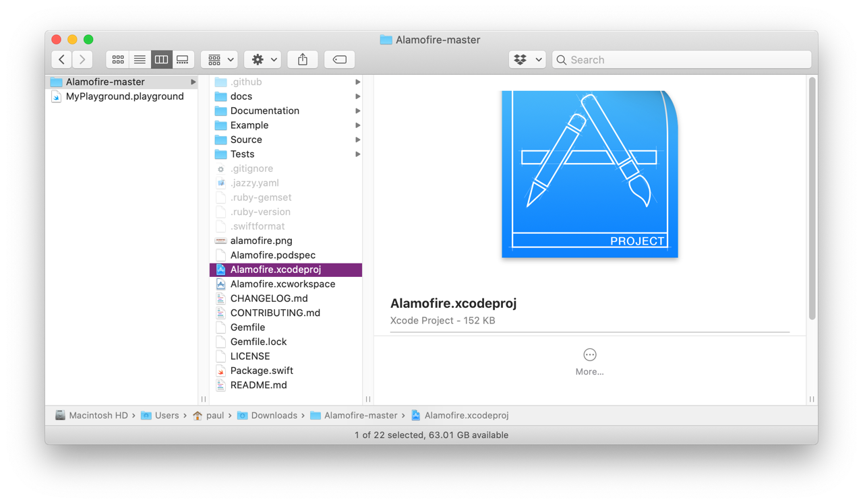Screen dimensions: 863x504
Task: Focus the Search field
Action: (x=682, y=59)
